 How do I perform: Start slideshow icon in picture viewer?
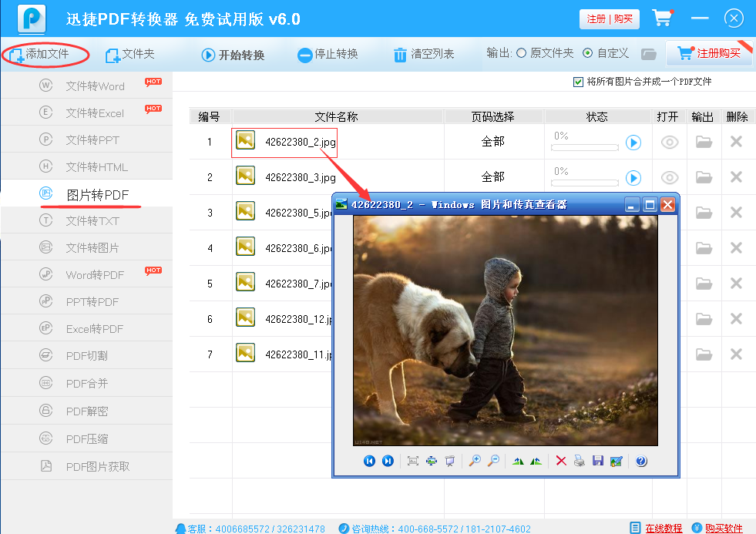click(x=449, y=462)
